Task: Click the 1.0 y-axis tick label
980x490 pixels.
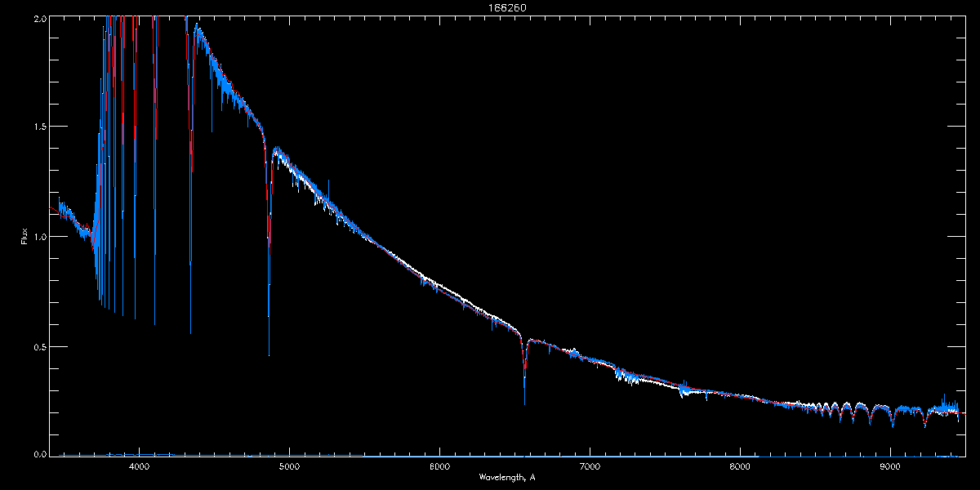Action: 39,237
